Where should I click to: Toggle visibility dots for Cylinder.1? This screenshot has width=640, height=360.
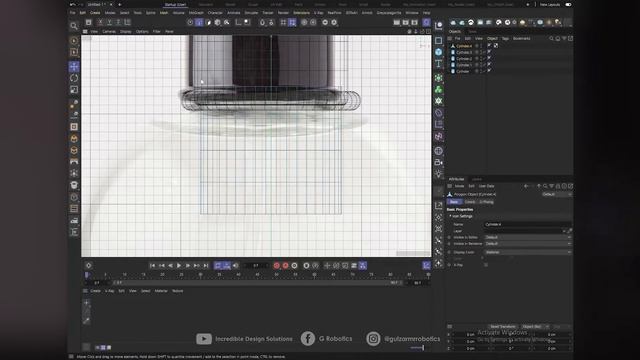[482, 65]
